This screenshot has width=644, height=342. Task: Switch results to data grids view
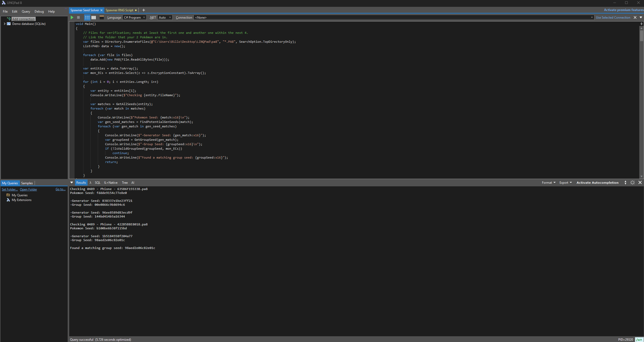(x=94, y=18)
